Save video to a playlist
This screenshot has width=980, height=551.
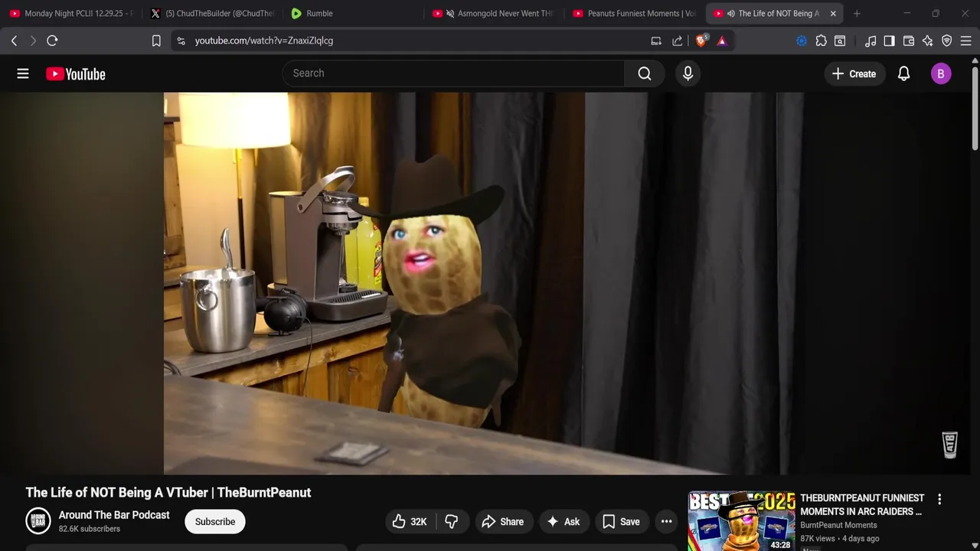click(x=621, y=521)
